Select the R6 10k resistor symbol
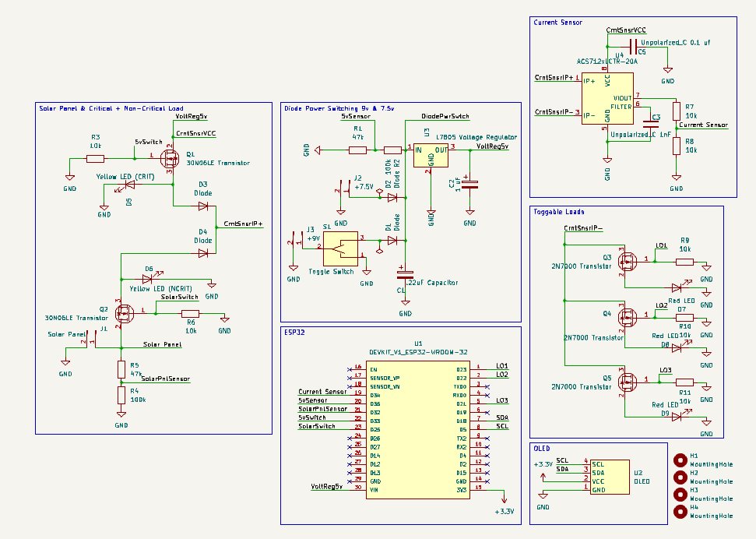 click(x=191, y=314)
